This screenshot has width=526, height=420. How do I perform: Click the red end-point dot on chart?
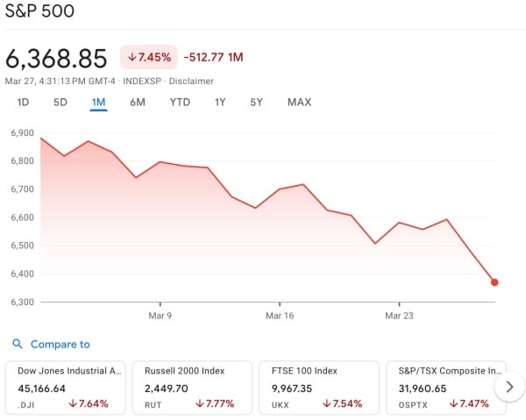point(495,282)
